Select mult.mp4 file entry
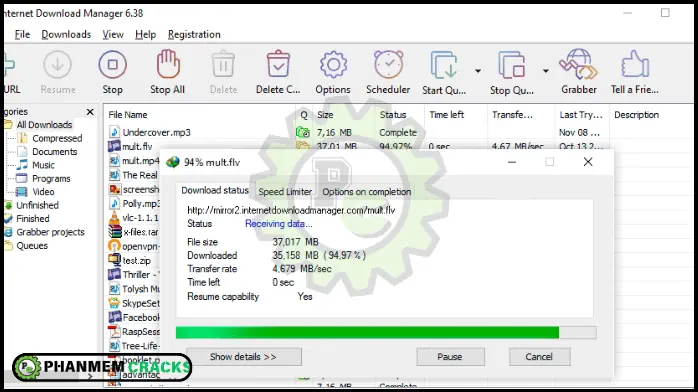698x392 pixels. point(141,161)
